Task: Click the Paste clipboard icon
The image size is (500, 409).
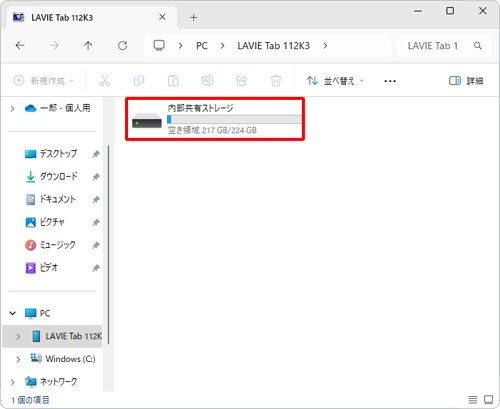Action: point(173,81)
